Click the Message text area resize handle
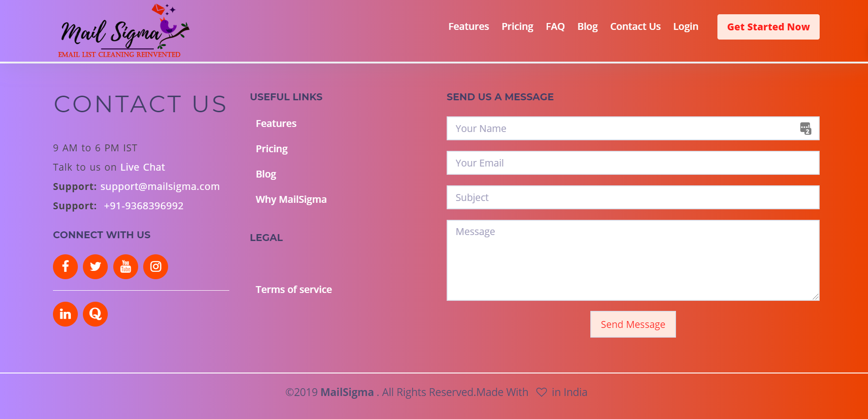 (x=816, y=297)
